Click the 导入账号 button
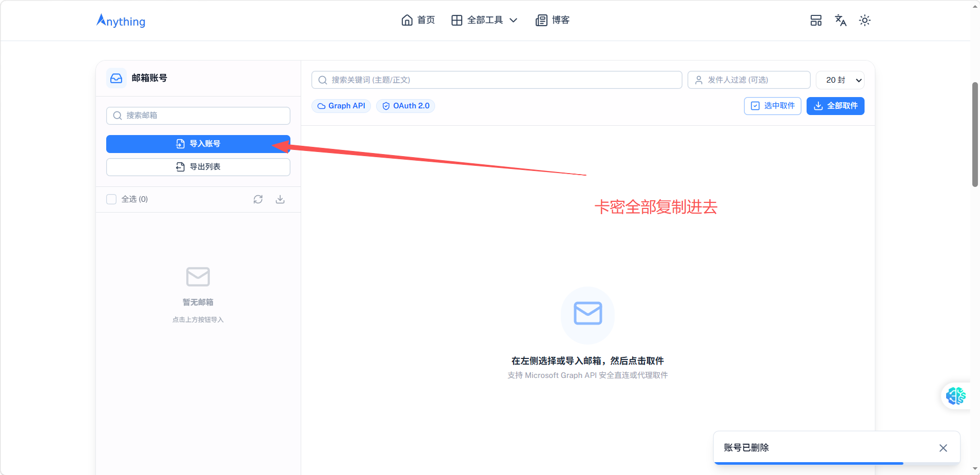This screenshot has width=980, height=475. 198,144
